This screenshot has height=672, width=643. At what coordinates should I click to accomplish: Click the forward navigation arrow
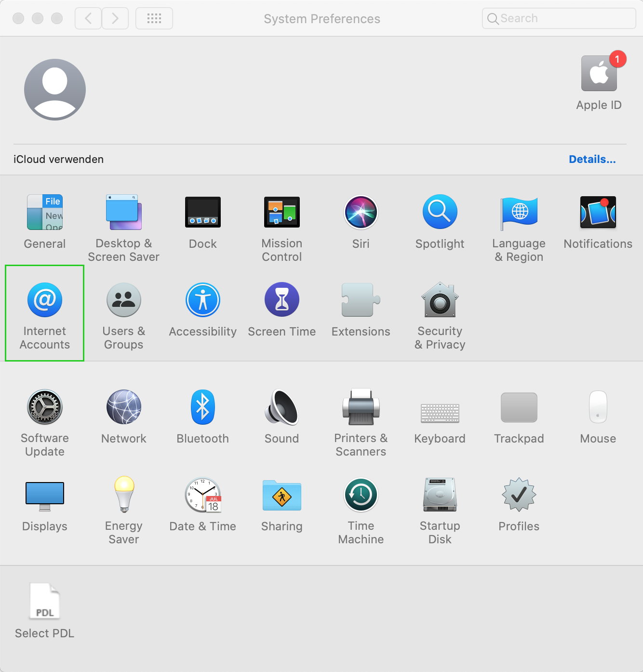click(x=115, y=19)
